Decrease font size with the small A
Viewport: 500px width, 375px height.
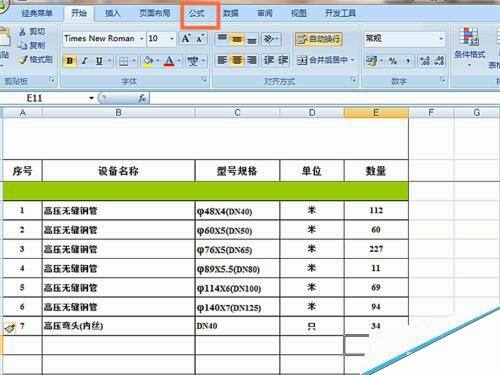coord(199,39)
